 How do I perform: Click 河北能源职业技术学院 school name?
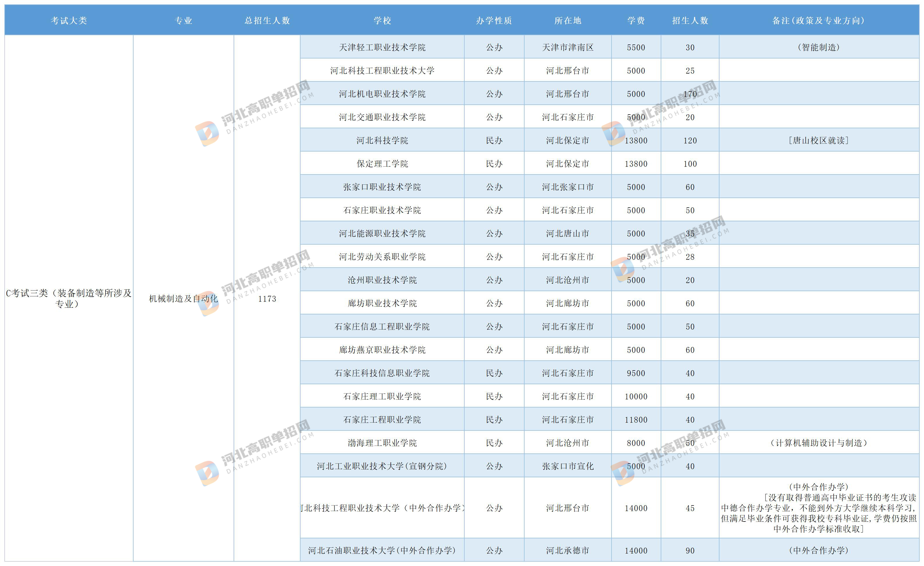click(x=382, y=233)
